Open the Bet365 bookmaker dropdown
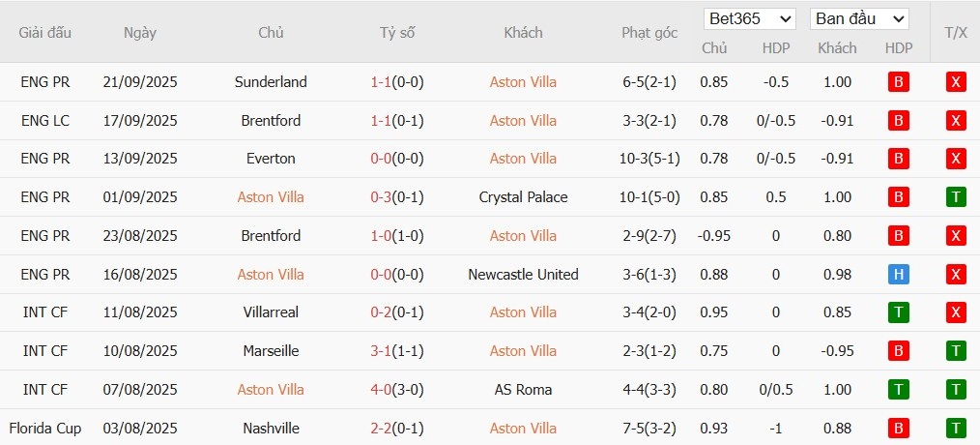The height and width of the screenshot is (445, 980). (x=750, y=18)
